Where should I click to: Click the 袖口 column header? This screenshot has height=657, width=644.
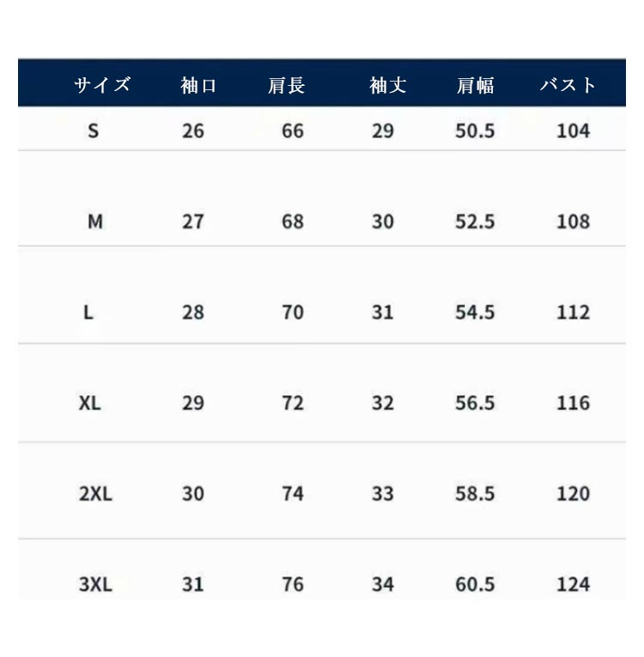pos(199,85)
